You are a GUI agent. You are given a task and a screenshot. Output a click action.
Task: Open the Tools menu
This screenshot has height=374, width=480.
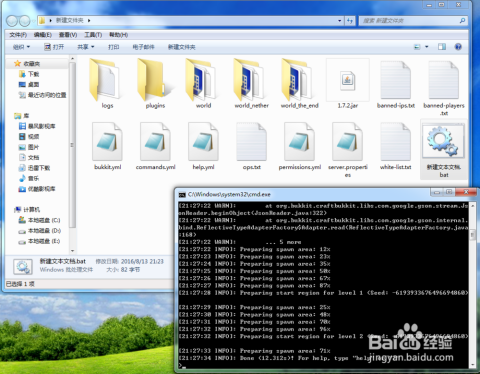pos(93,35)
